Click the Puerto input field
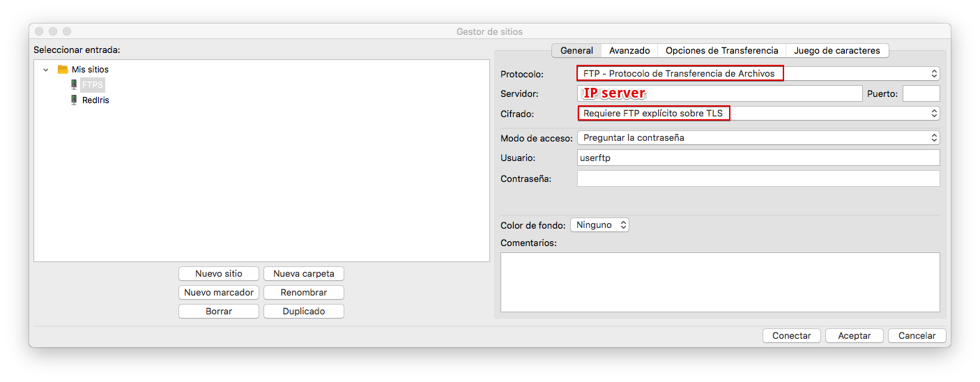 coord(921,93)
